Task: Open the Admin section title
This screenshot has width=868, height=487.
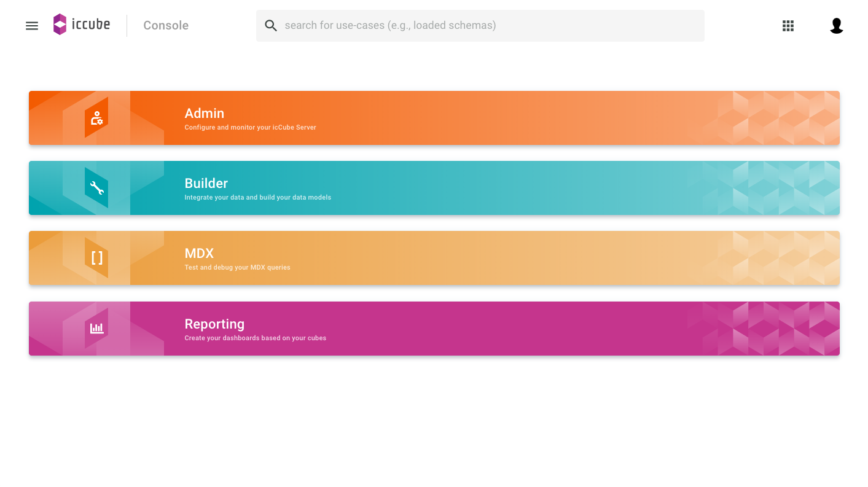Action: [205, 113]
